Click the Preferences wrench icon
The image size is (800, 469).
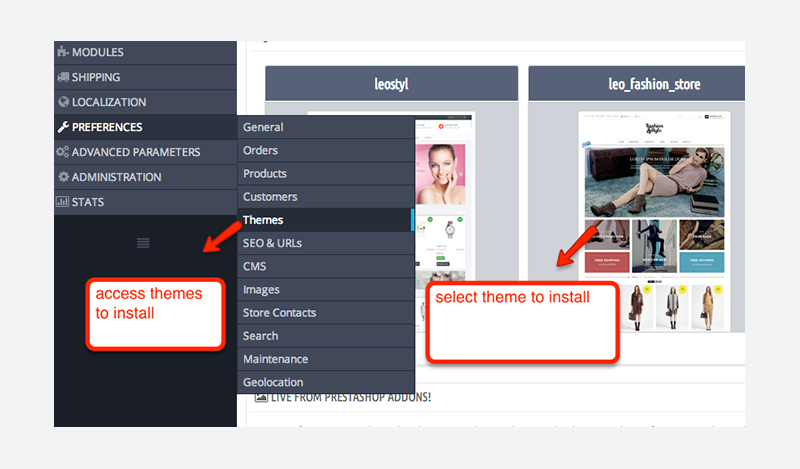tap(63, 127)
